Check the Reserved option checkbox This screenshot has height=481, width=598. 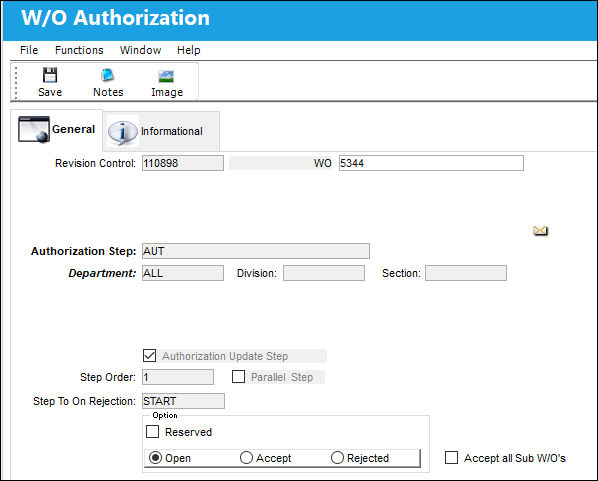153,432
